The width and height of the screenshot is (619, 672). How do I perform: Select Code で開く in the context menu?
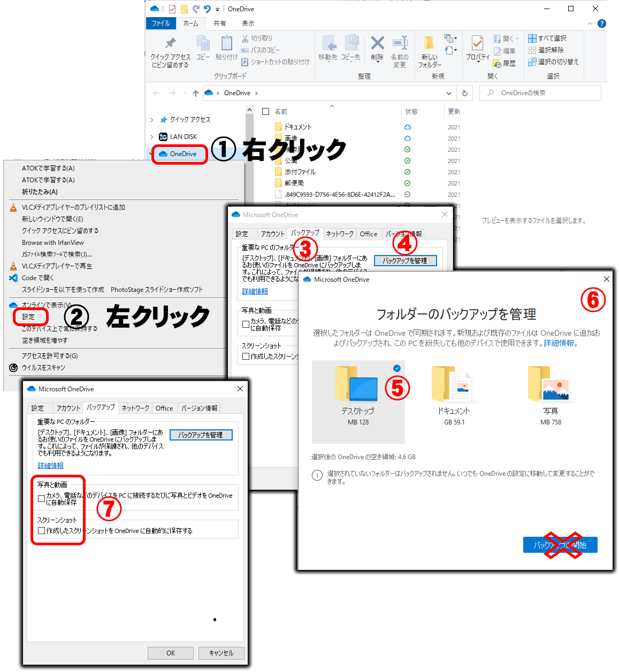tap(38, 278)
